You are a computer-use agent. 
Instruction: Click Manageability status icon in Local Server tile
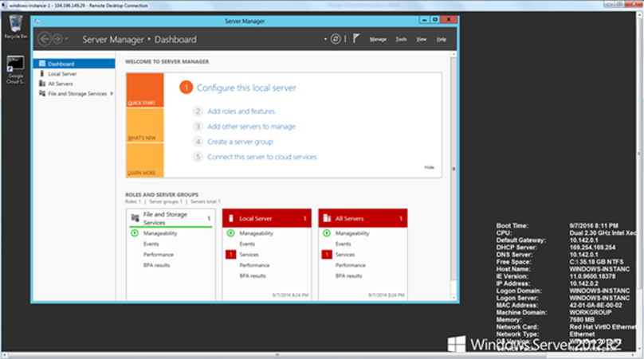[231, 233]
